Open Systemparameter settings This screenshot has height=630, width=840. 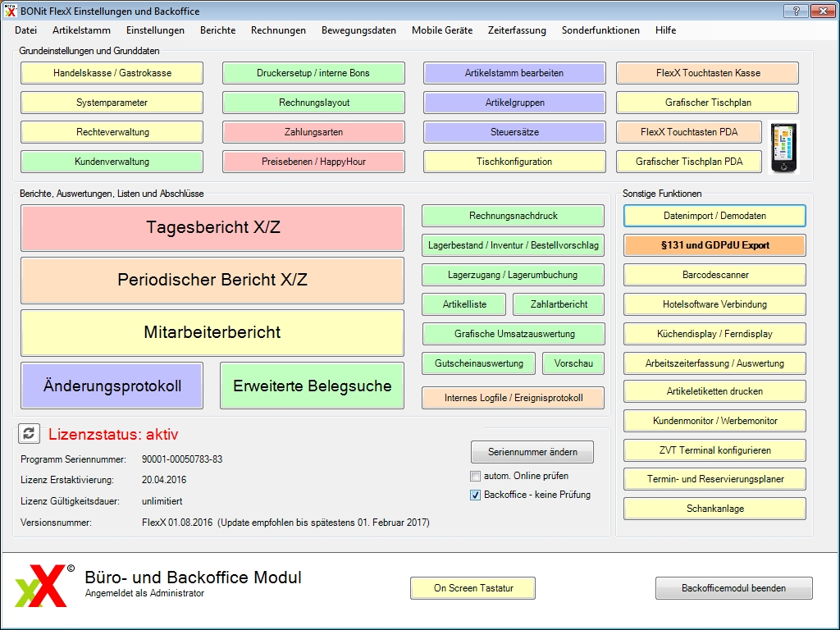pos(112,103)
